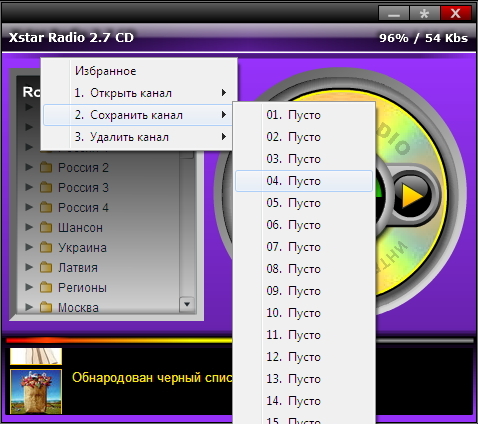
Task: Click the folder icon next to Россия 3
Action: click(46, 187)
